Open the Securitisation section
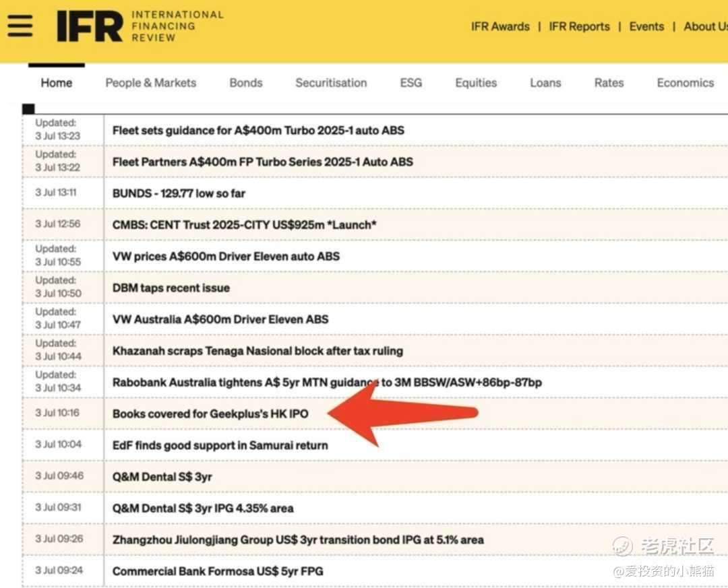This screenshot has width=728, height=588. coord(331,83)
